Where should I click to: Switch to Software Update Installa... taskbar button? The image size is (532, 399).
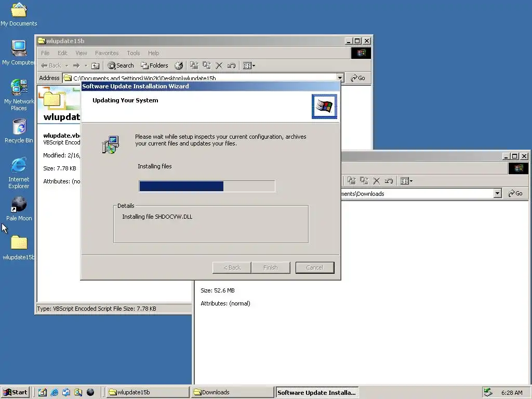pos(316,393)
